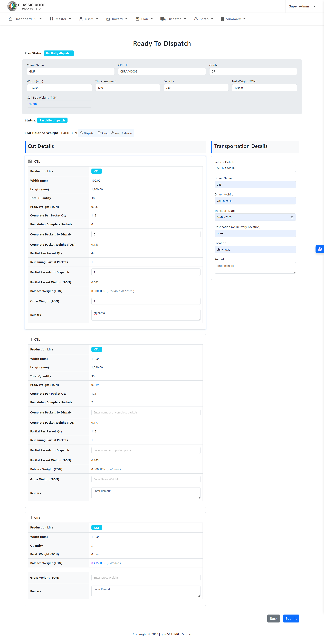
Task: Open the Users menu
Action: point(89,19)
